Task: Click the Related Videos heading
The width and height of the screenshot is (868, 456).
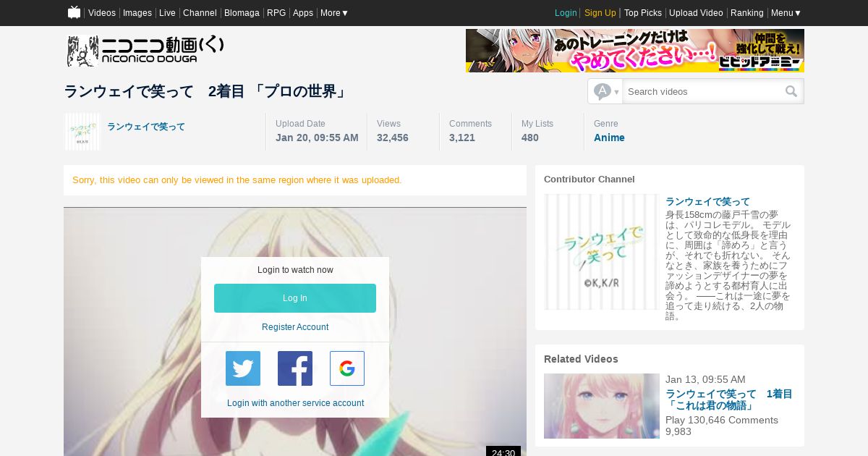Action: point(581,359)
